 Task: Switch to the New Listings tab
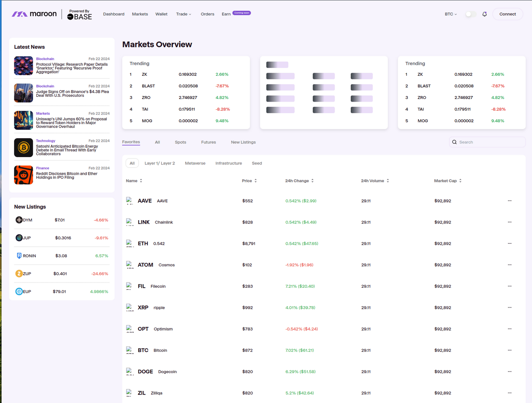pos(243,142)
